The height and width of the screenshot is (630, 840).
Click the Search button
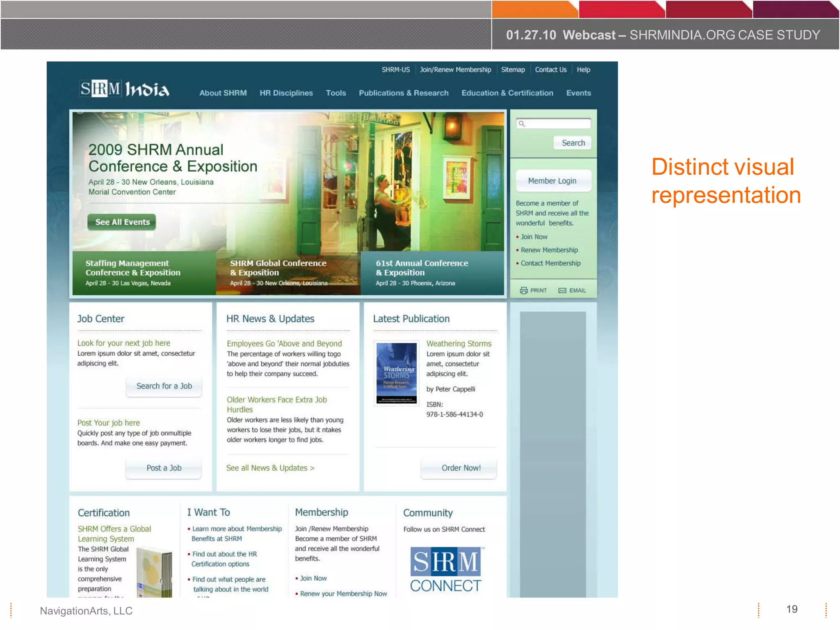573,143
